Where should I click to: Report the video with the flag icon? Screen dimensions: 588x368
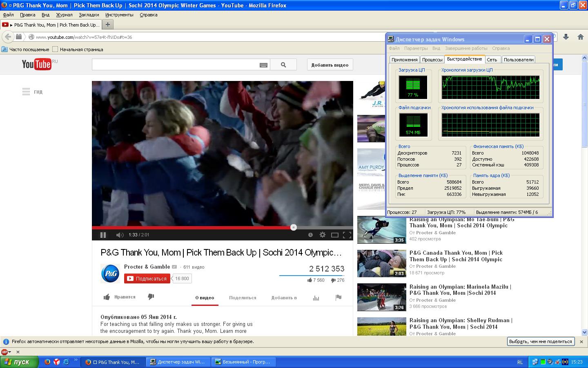pos(338,298)
